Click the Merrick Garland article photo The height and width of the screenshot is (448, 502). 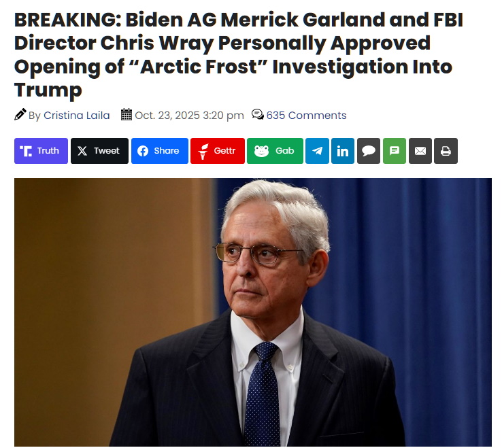[x=253, y=313]
